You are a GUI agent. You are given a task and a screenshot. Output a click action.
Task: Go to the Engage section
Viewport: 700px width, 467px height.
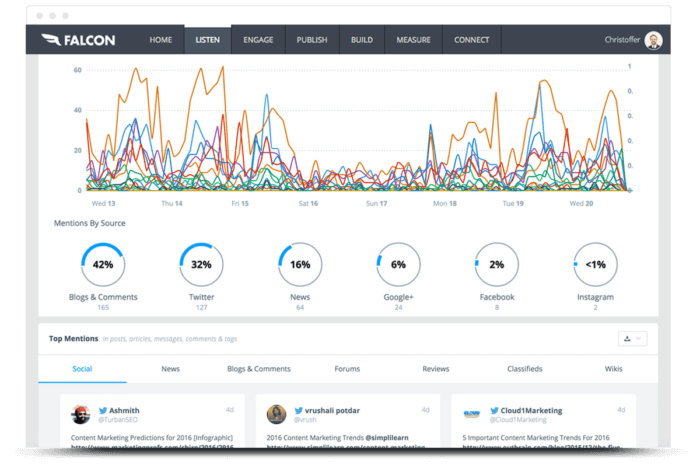tap(258, 40)
